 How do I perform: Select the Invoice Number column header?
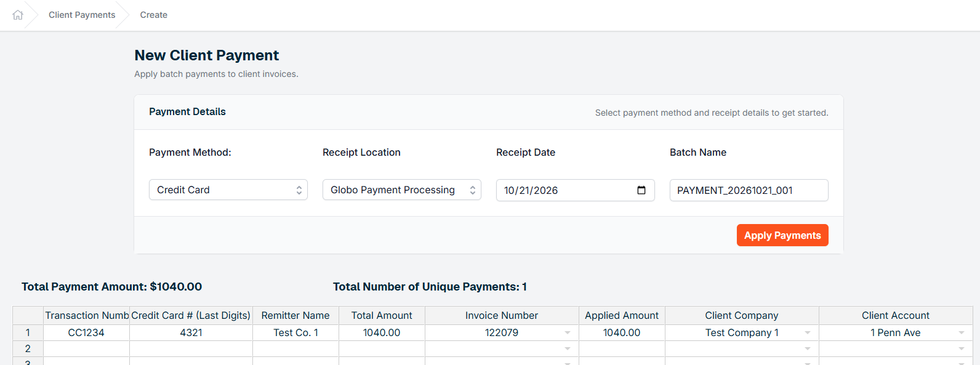502,315
